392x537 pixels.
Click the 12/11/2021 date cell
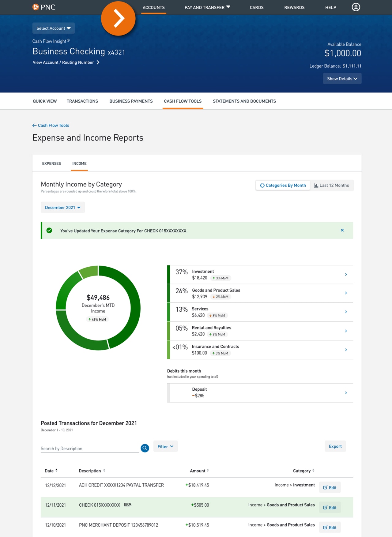55,505
